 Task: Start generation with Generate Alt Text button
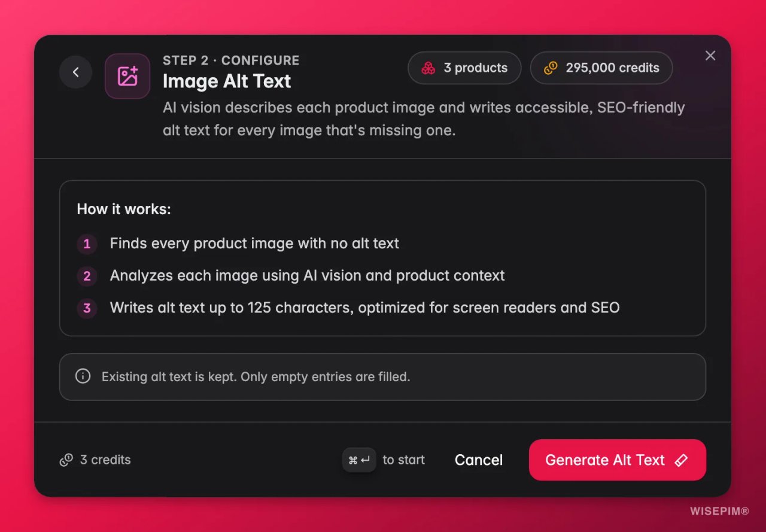[618, 460]
